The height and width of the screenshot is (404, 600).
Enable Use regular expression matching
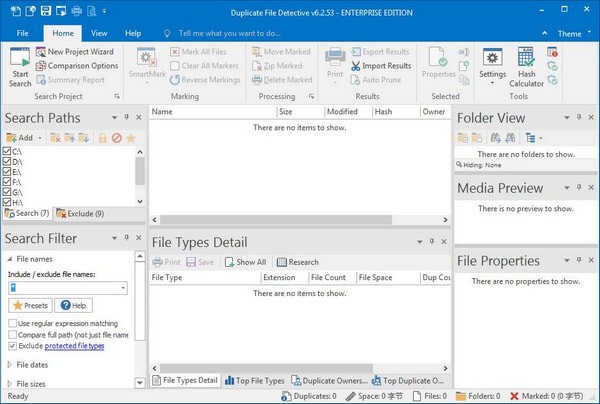coord(10,324)
